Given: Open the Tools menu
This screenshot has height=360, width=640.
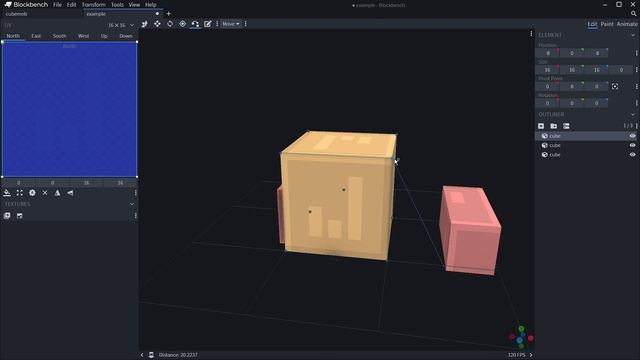Looking at the screenshot, I should pyautogui.click(x=117, y=5).
